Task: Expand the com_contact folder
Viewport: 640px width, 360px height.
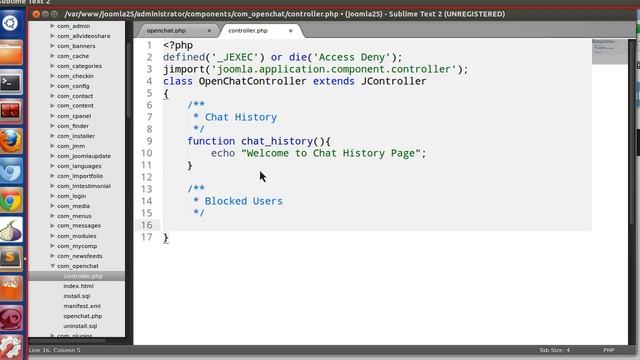Action: click(x=52, y=96)
